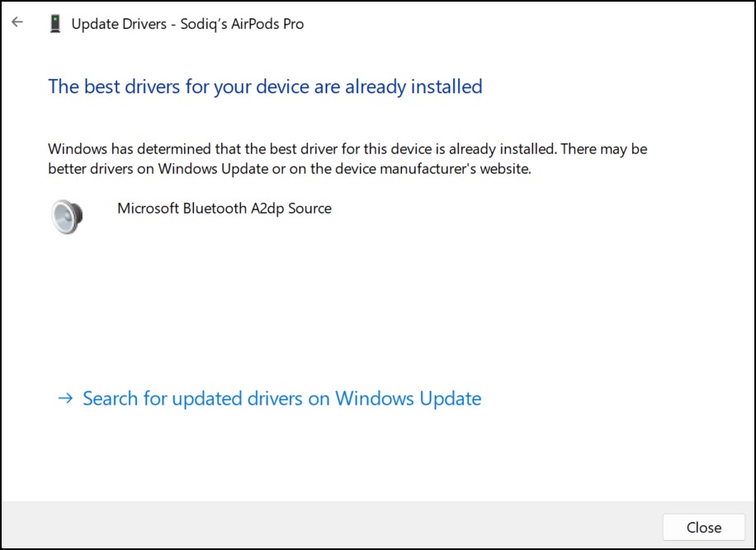Click the blue "The best drivers" heading start
The height and width of the screenshot is (550, 756).
click(x=81, y=87)
